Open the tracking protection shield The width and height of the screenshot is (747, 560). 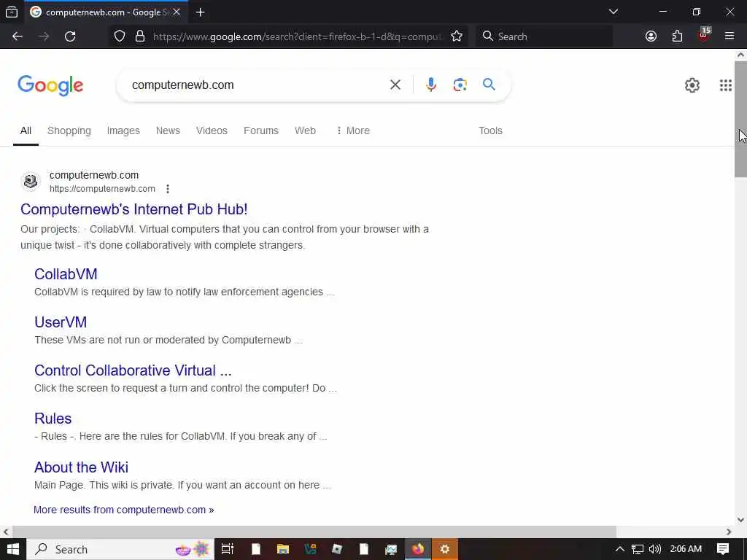(x=120, y=36)
